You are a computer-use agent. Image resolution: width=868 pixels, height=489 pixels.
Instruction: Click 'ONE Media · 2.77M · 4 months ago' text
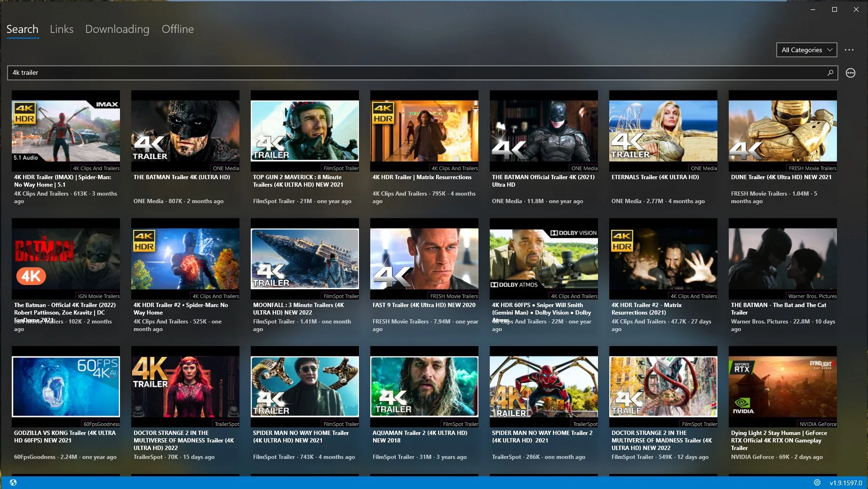658,201
